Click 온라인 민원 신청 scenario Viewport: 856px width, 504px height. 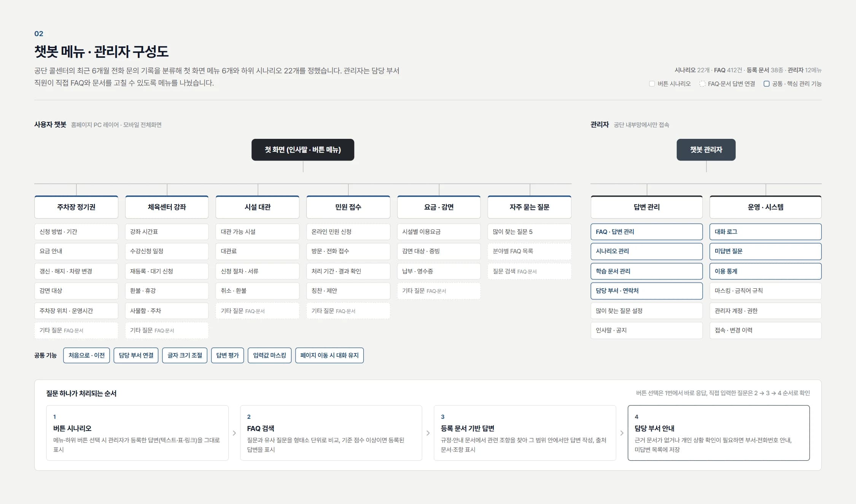(x=348, y=232)
